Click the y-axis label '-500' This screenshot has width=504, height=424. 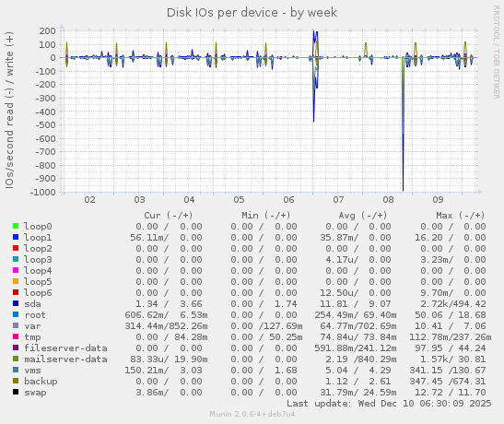(x=45, y=125)
